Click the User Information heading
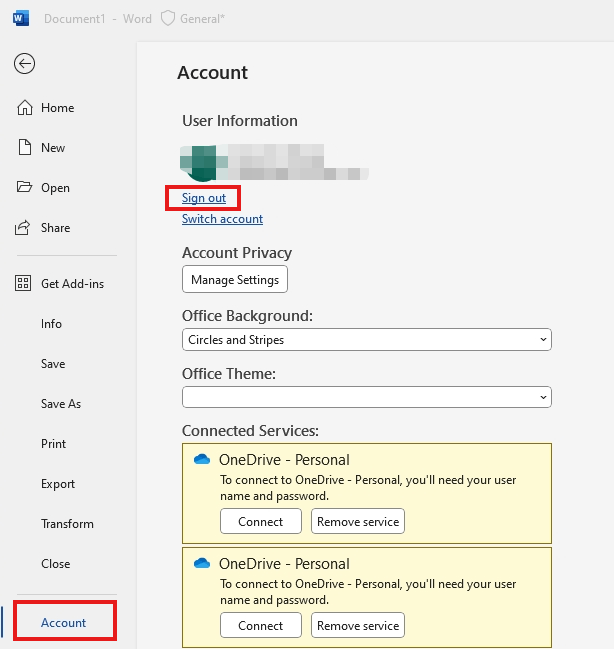This screenshot has width=614, height=649. point(240,121)
